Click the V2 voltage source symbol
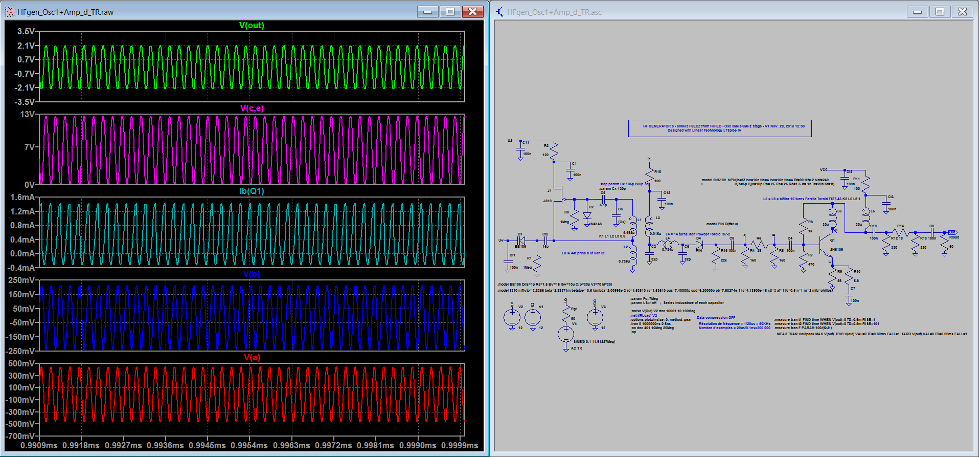This screenshot has width=980, height=457. (x=512, y=318)
